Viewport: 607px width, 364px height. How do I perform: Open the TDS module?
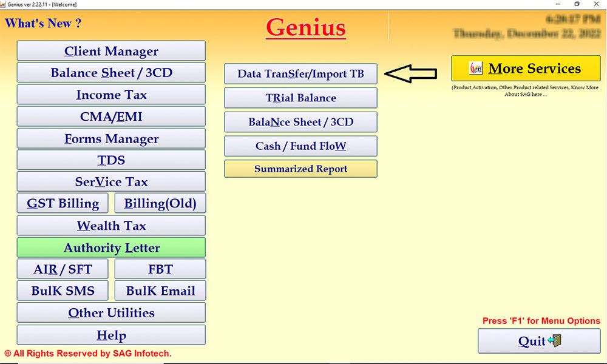[x=110, y=160]
